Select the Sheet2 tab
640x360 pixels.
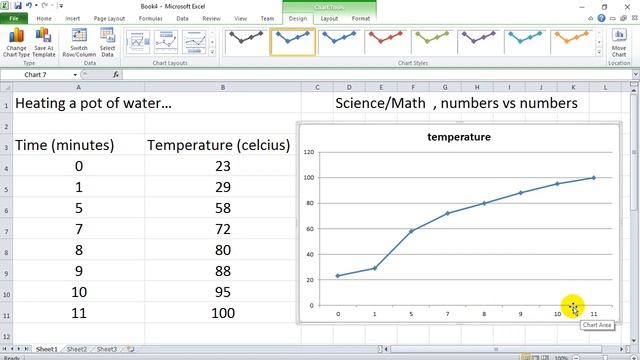click(x=77, y=349)
